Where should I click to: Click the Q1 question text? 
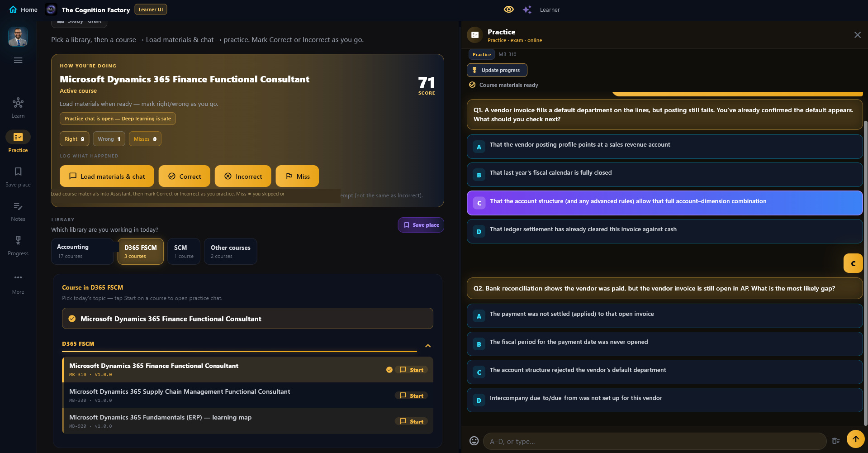point(663,114)
